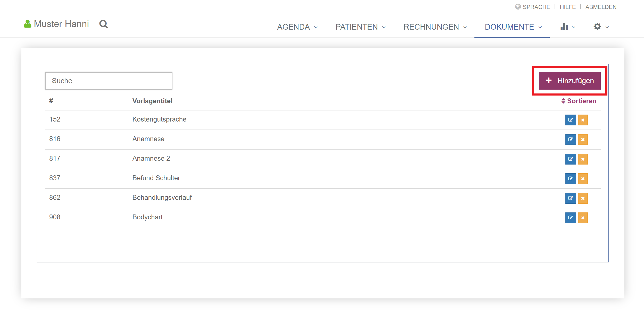The width and height of the screenshot is (644, 318).
Task: Edit the Behandlungsverlauf template
Action: [571, 198]
